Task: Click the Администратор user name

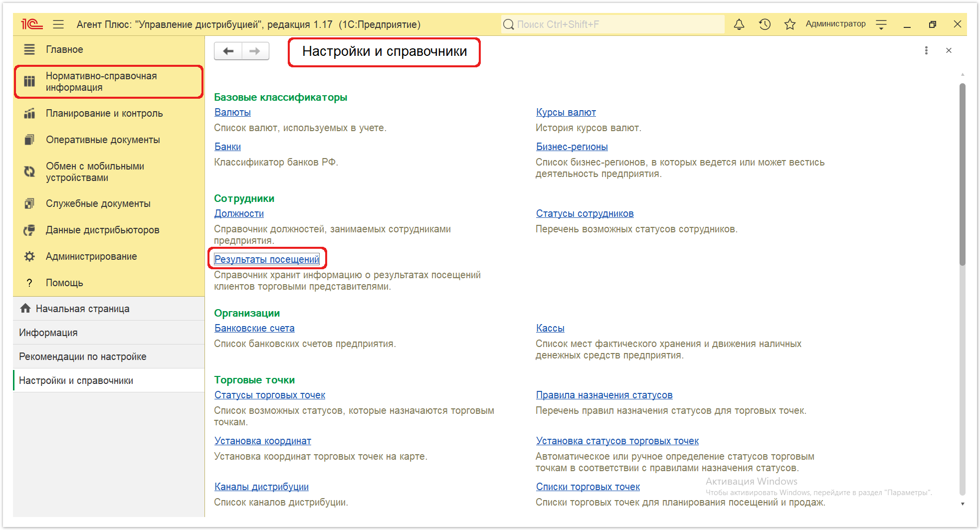Action: tap(835, 24)
